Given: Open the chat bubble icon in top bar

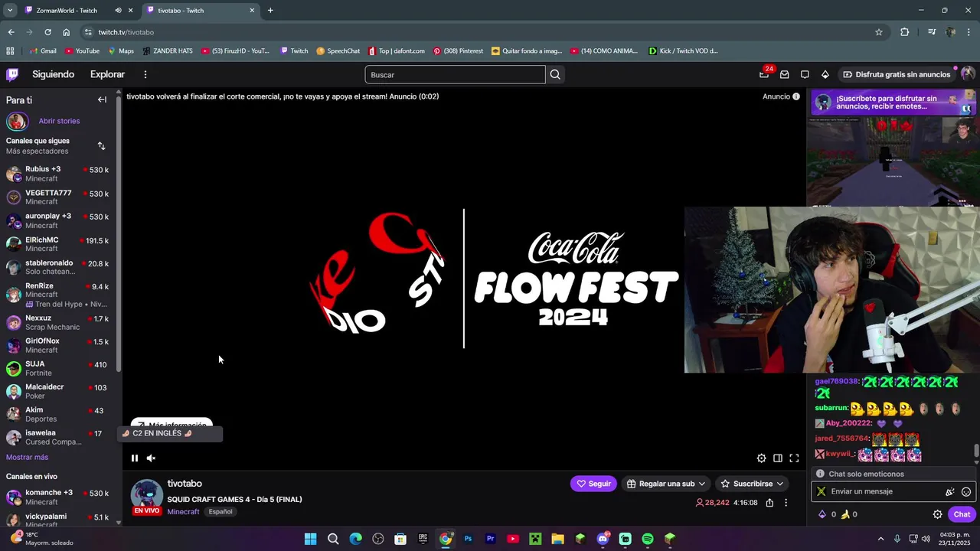Looking at the screenshot, I should pyautogui.click(x=805, y=74).
